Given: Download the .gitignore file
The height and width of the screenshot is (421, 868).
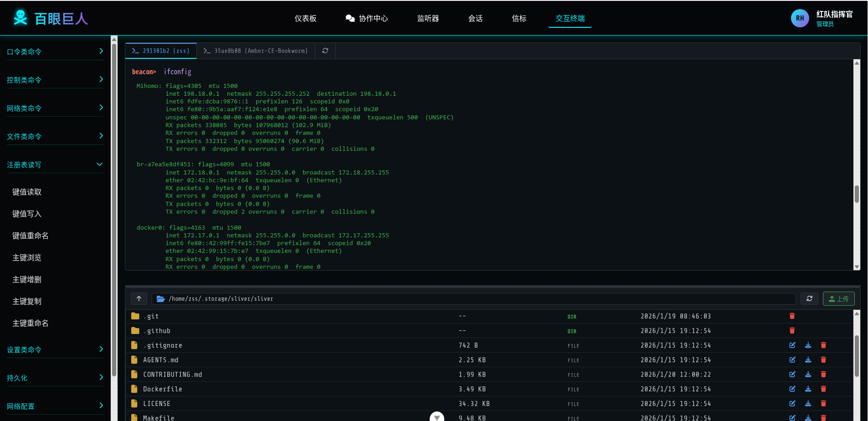Looking at the screenshot, I should tap(808, 345).
